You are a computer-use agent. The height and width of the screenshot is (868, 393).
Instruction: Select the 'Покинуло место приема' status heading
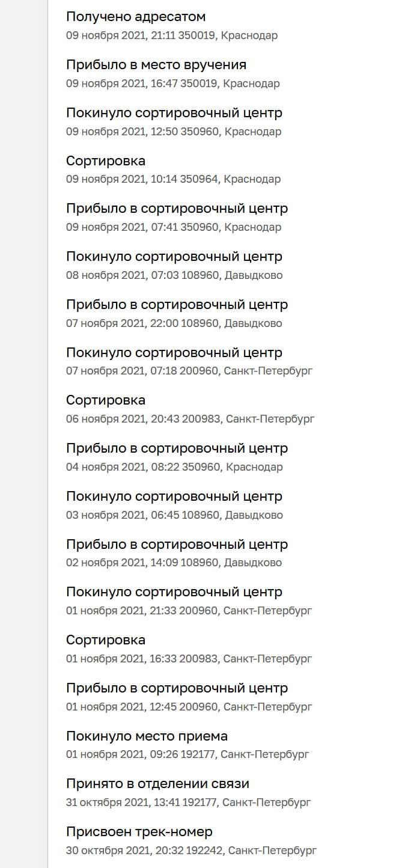(x=147, y=736)
